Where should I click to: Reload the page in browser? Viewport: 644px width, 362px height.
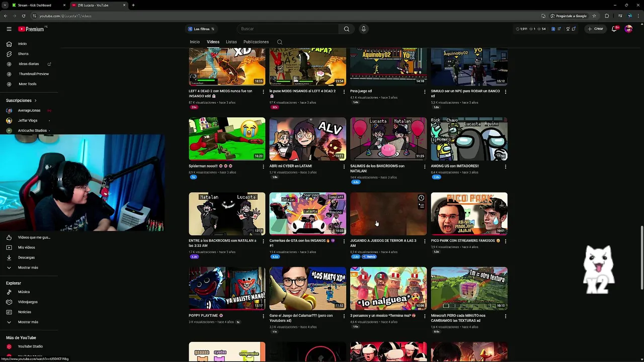click(x=23, y=16)
